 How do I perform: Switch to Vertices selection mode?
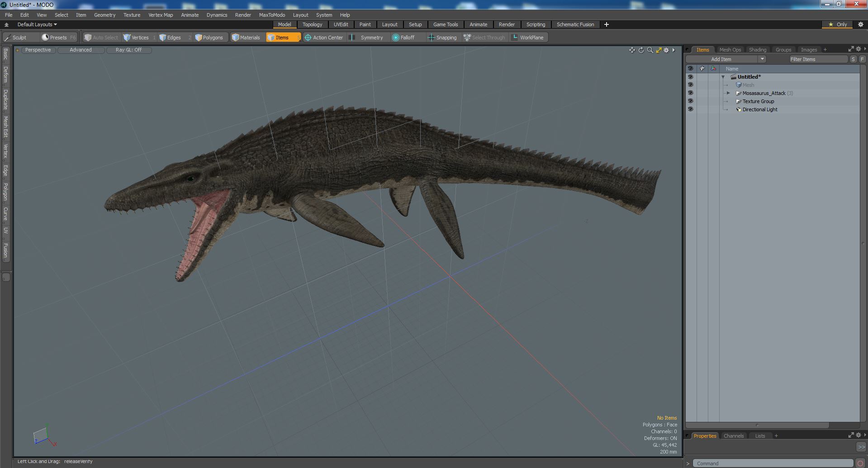pyautogui.click(x=136, y=38)
